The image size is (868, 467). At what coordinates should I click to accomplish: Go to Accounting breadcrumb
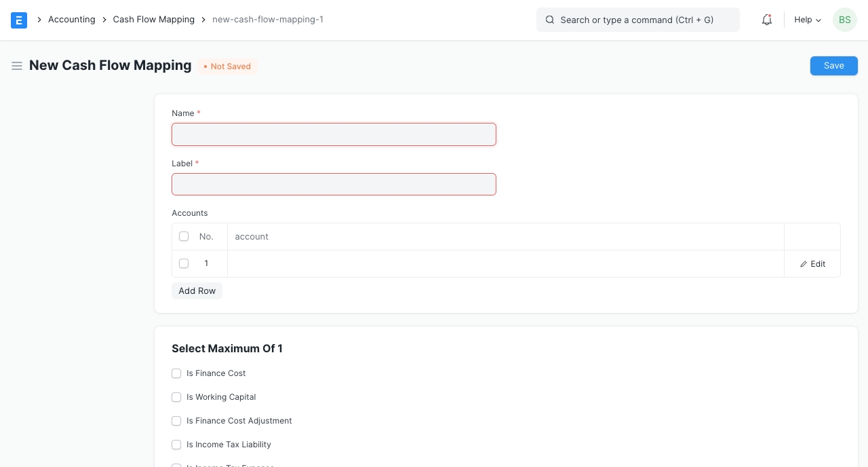pyautogui.click(x=71, y=20)
